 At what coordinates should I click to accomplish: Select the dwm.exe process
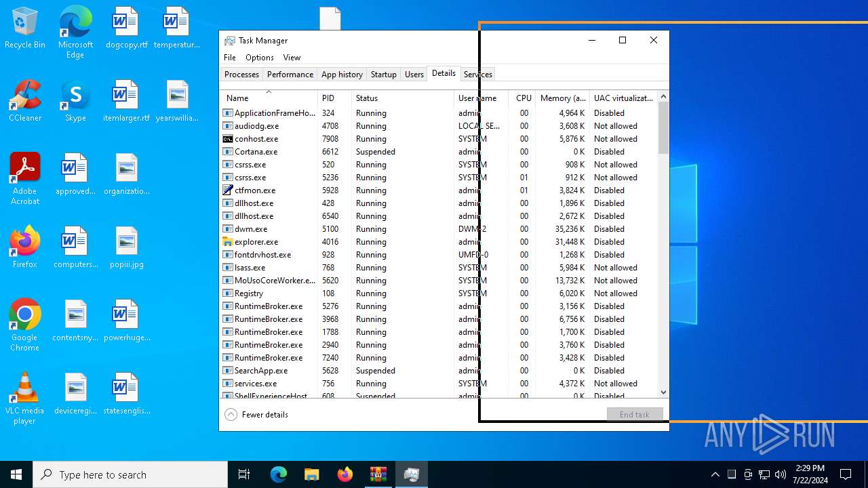[x=439, y=229]
